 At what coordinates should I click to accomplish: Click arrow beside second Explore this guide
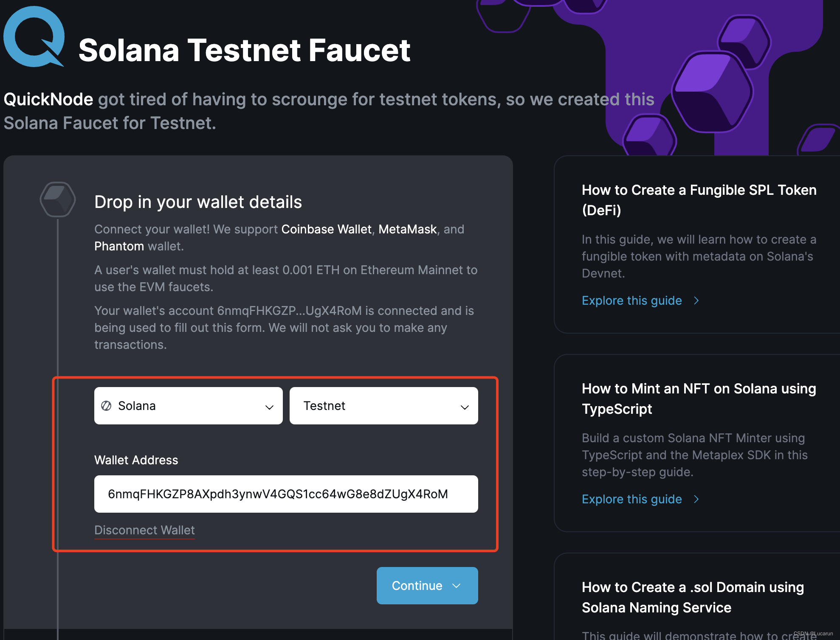click(x=696, y=499)
